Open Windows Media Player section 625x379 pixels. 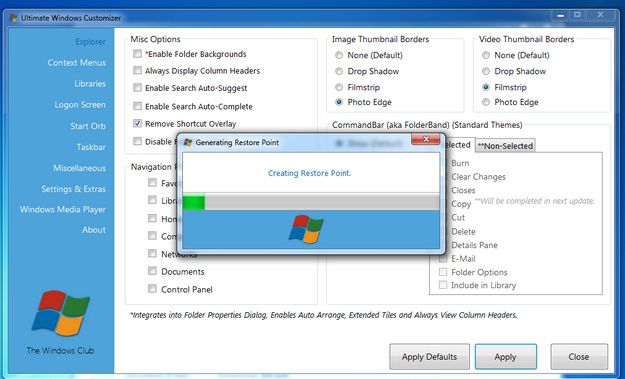(x=63, y=210)
